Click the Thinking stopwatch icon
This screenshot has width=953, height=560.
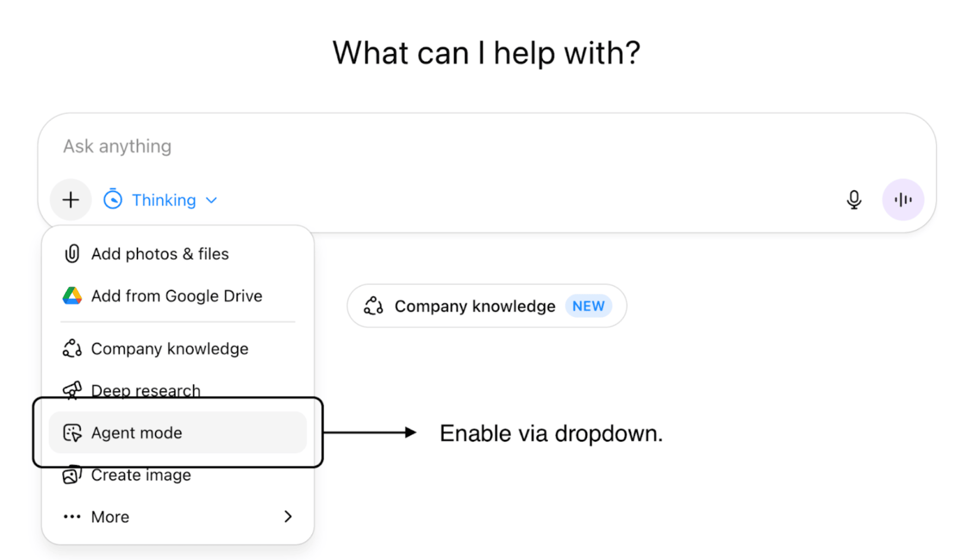click(113, 200)
